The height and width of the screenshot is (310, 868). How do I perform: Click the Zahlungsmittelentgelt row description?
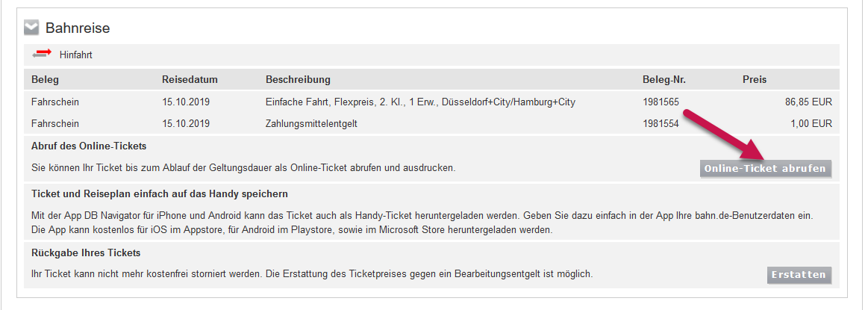pyautogui.click(x=312, y=124)
